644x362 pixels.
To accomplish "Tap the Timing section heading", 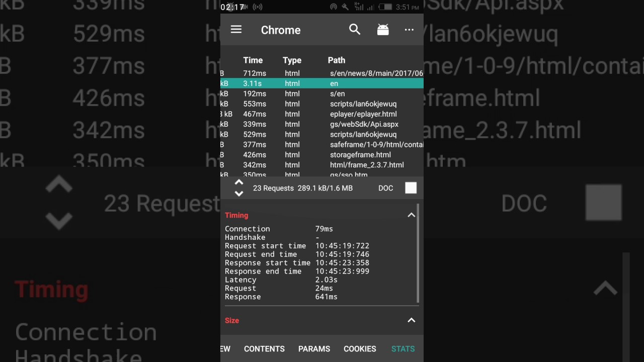I will [236, 215].
